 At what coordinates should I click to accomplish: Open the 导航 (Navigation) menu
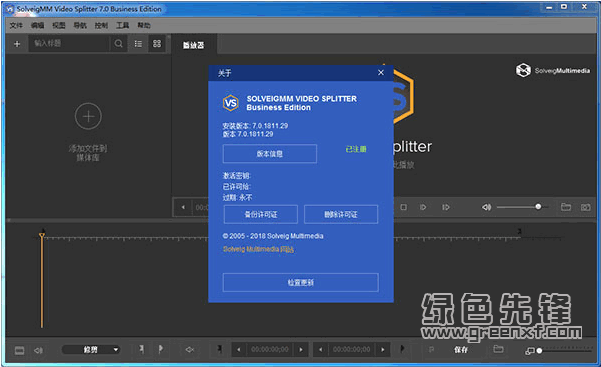point(80,25)
